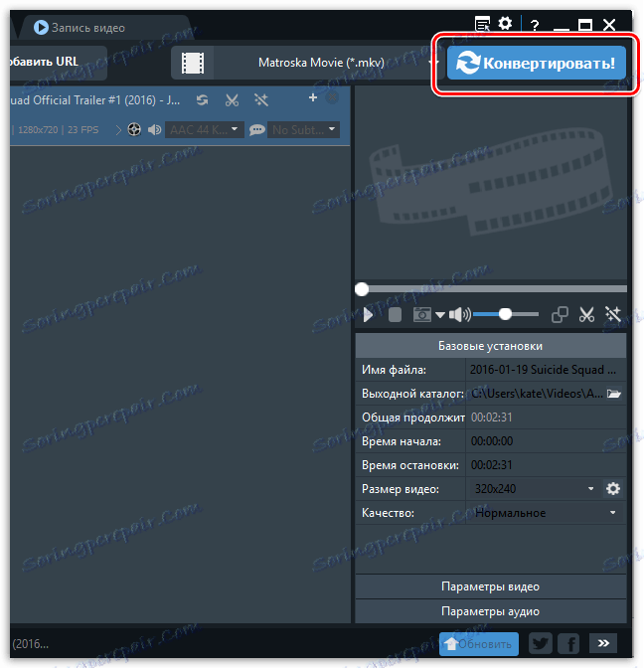
Task: Open help question mark icon
Action: coord(535,25)
